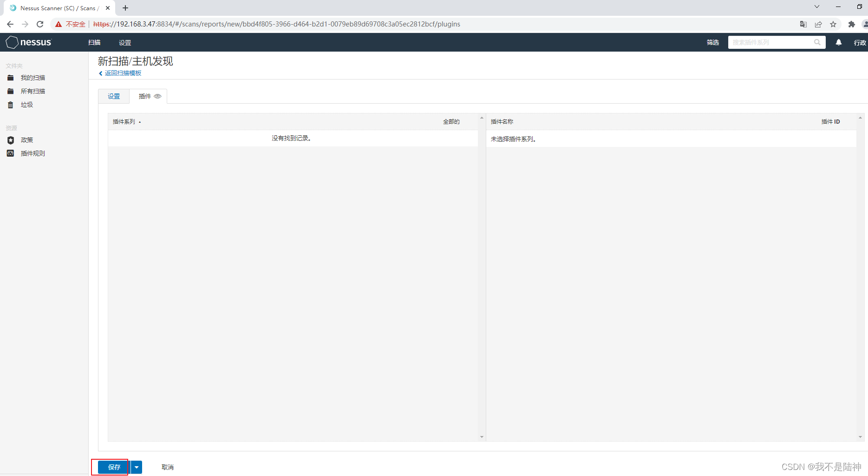The width and height of the screenshot is (868, 476).
Task: Open notifications bell
Action: (839, 42)
